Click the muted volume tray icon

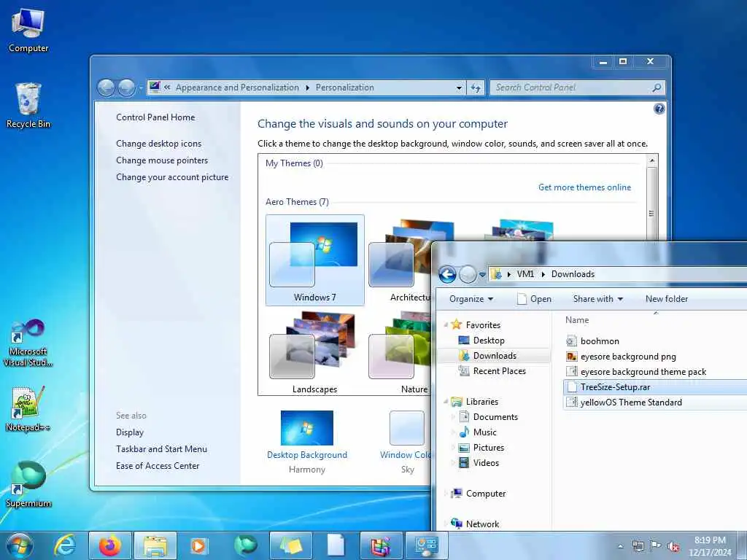click(x=673, y=546)
